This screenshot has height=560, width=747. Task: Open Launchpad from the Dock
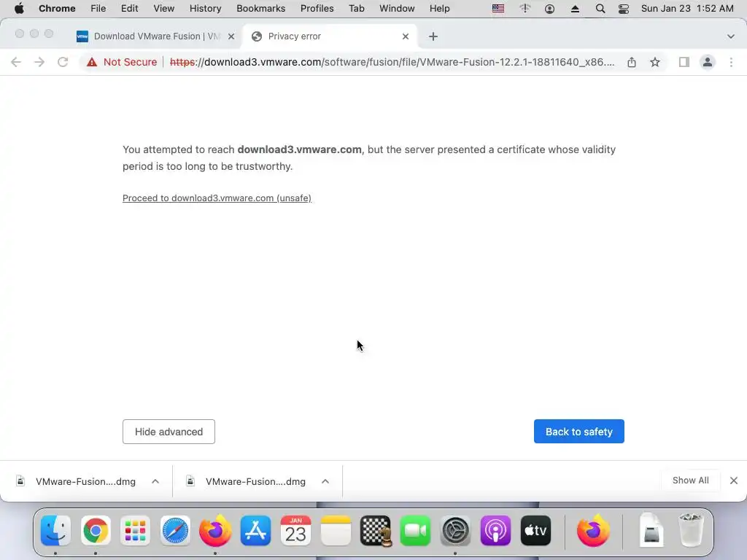(x=135, y=531)
